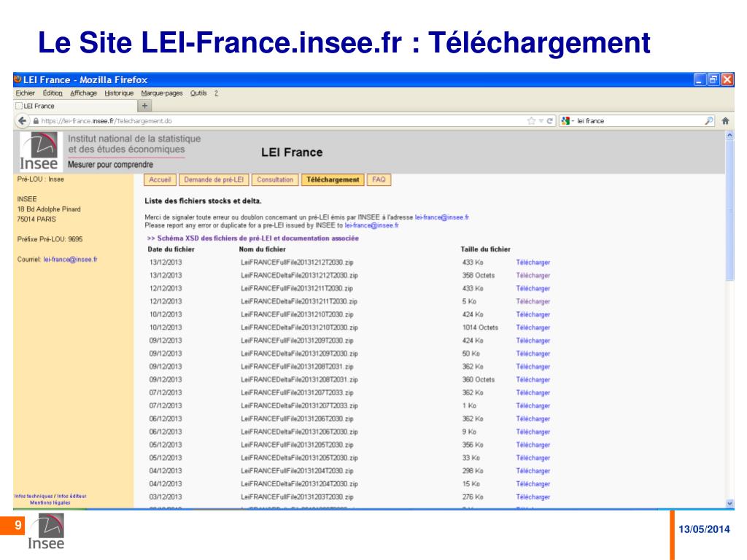Click the bookmark star in the address bar
This screenshot has width=747, height=560.
(531, 121)
